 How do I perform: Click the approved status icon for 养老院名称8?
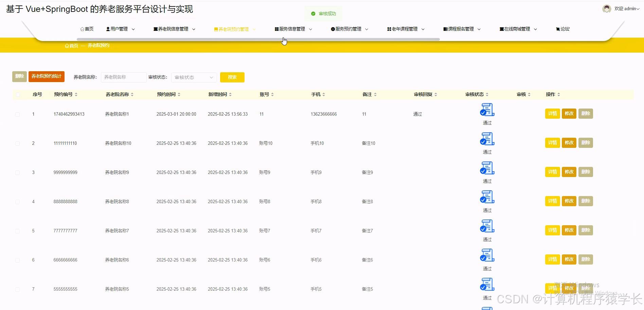point(487,197)
